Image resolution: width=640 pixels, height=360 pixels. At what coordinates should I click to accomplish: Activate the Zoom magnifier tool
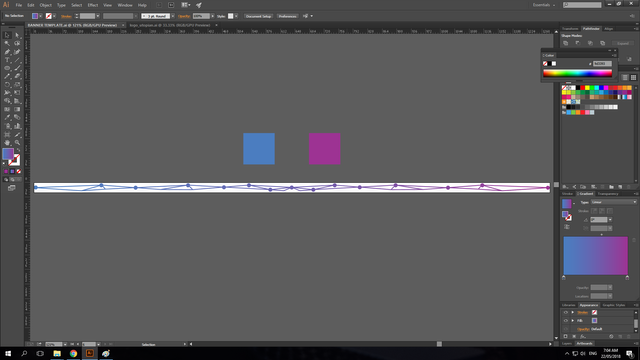(x=17, y=142)
